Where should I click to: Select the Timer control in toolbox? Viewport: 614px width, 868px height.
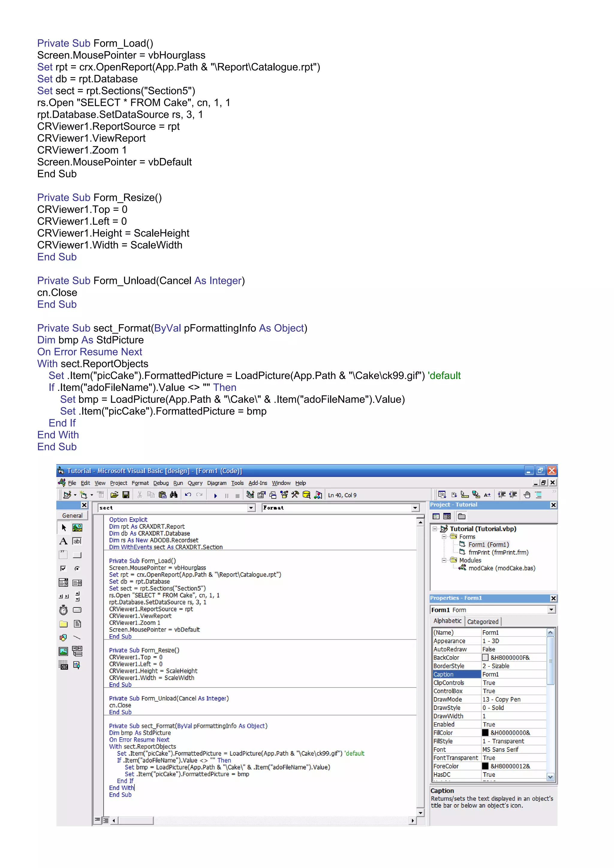(64, 610)
